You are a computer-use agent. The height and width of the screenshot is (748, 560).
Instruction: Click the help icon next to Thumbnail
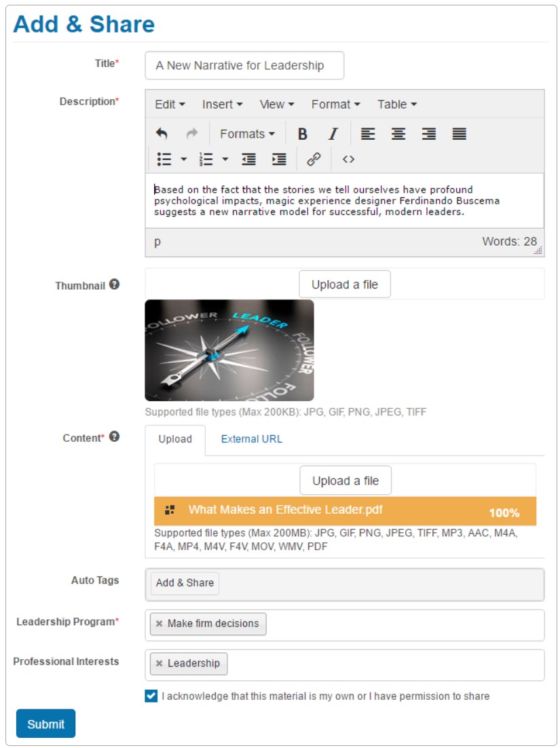click(x=115, y=285)
